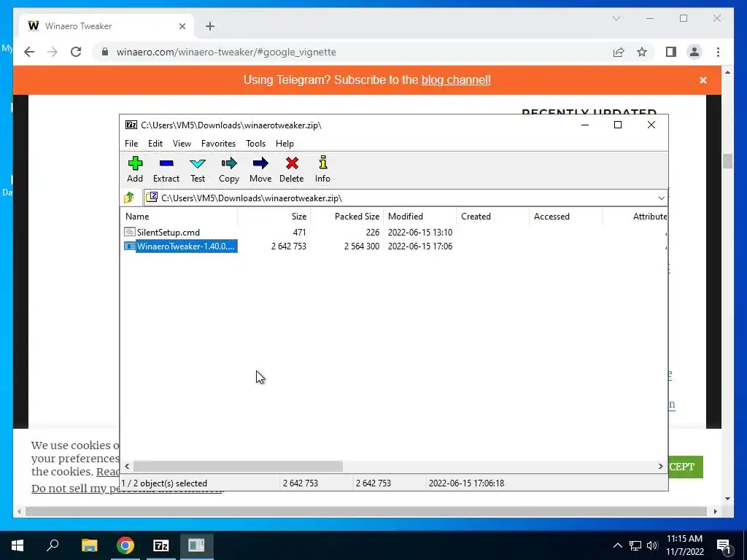
Task: Sort files by Modified column
Action: tap(419, 216)
